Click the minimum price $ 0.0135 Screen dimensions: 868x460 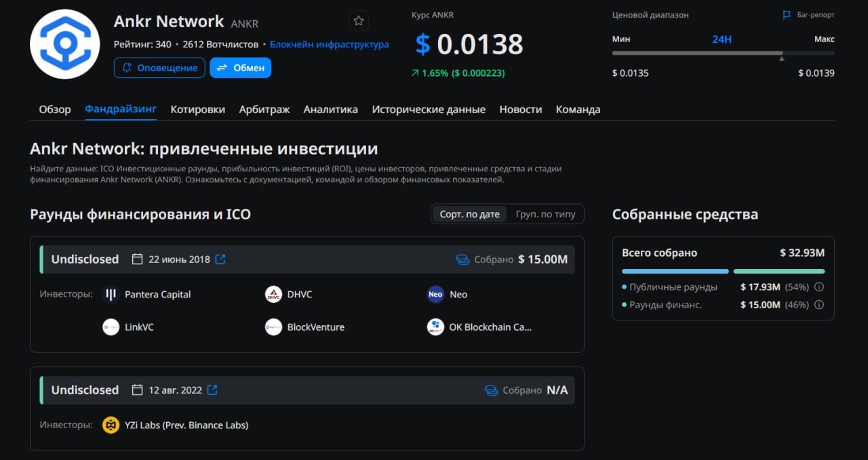click(630, 73)
